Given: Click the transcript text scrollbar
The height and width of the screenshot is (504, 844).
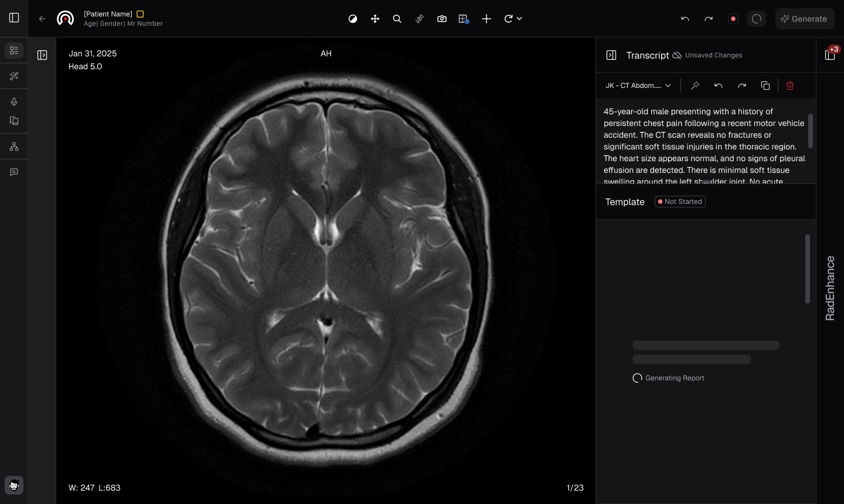Looking at the screenshot, I should tap(811, 131).
